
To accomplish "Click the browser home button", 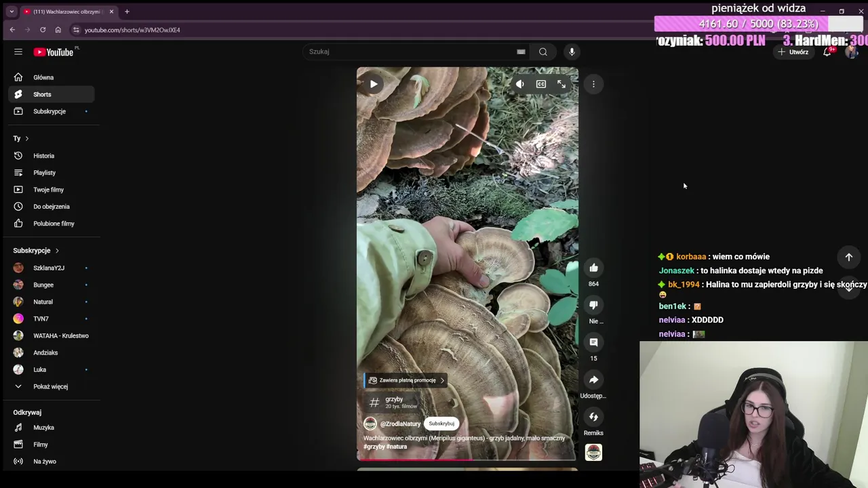I will [x=58, y=30].
